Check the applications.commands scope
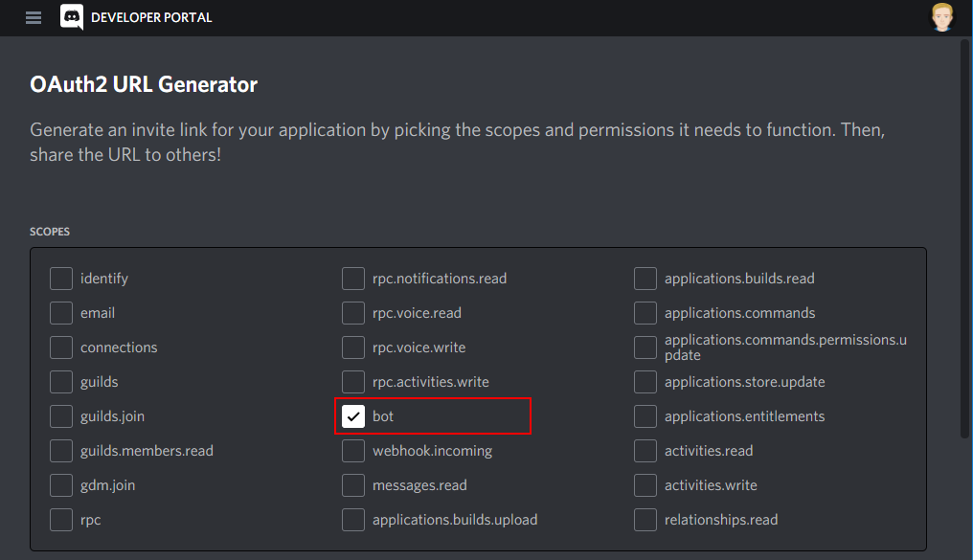The image size is (973, 560). pos(645,313)
